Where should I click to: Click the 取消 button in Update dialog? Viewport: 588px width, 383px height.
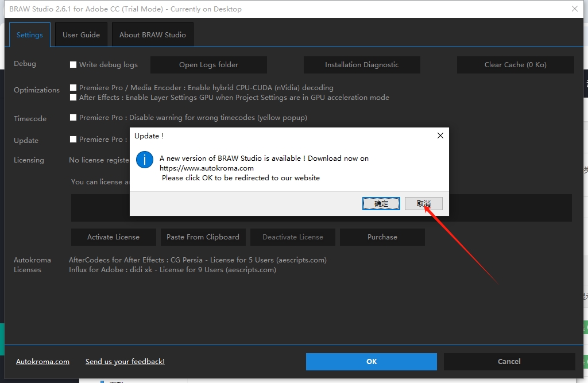(424, 203)
